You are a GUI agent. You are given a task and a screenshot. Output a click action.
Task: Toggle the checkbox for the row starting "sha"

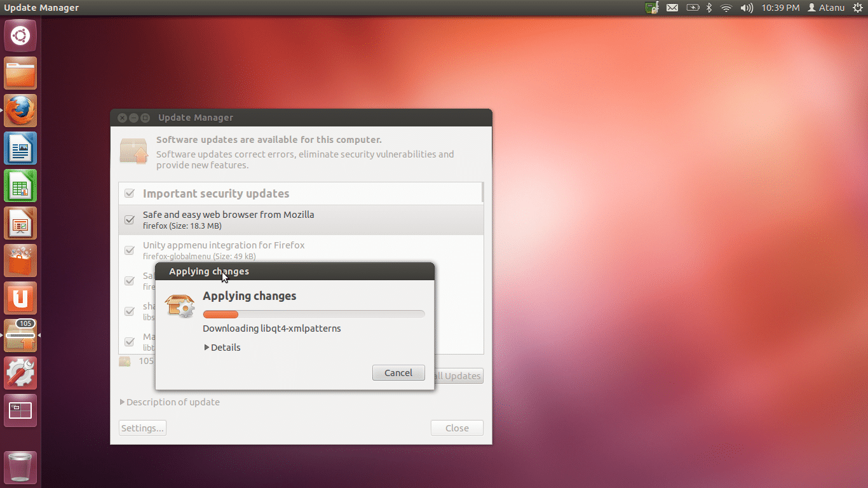(x=130, y=311)
